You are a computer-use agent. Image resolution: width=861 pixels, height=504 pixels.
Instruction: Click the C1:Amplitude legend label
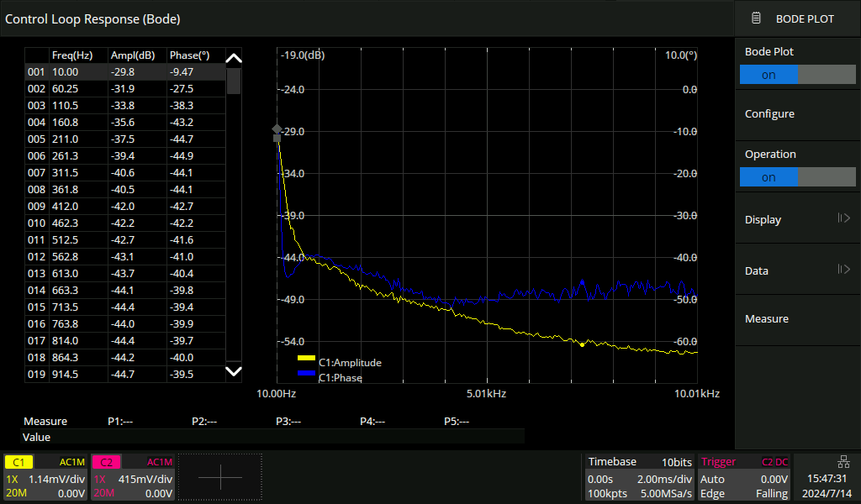point(350,363)
